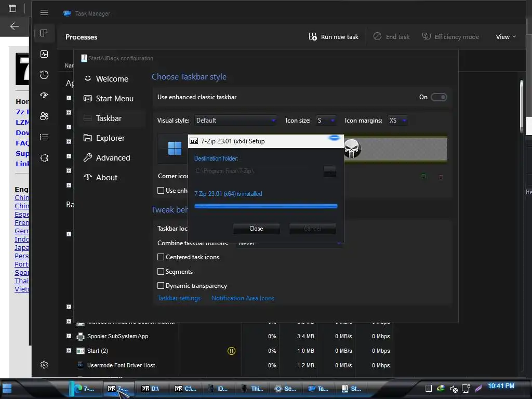This screenshot has width=532, height=399.
Task: Check Centered task icons checkbox
Action: (161, 257)
